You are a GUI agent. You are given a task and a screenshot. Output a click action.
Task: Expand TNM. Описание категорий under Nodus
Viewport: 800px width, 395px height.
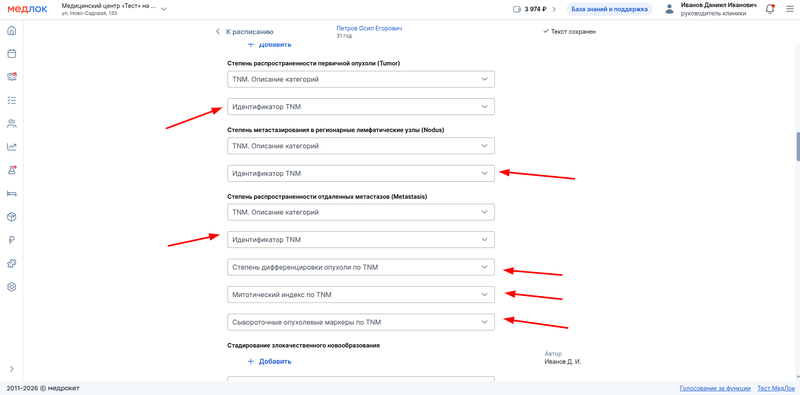[x=361, y=146]
